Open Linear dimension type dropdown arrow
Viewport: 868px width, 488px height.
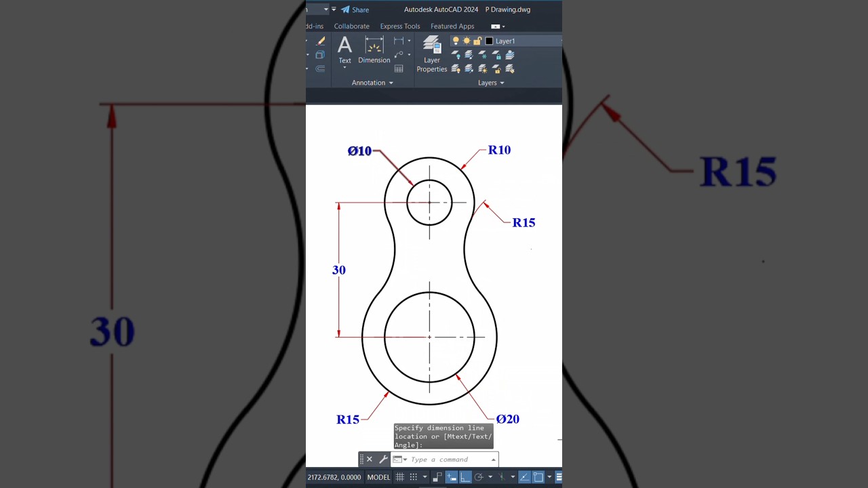(409, 41)
